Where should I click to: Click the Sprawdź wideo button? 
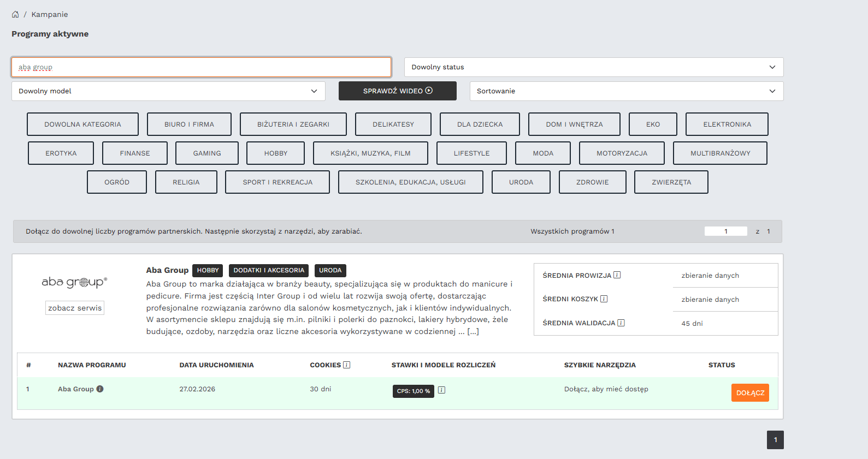tap(397, 91)
